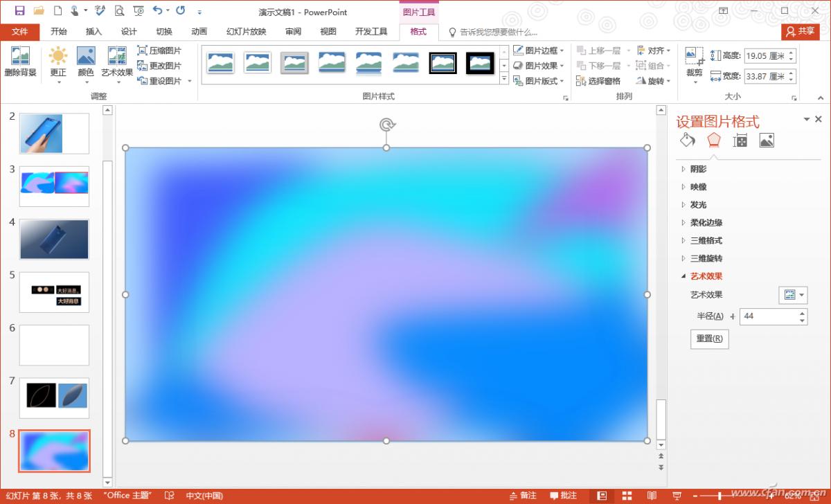Increase the 半径 radius value

point(802,312)
